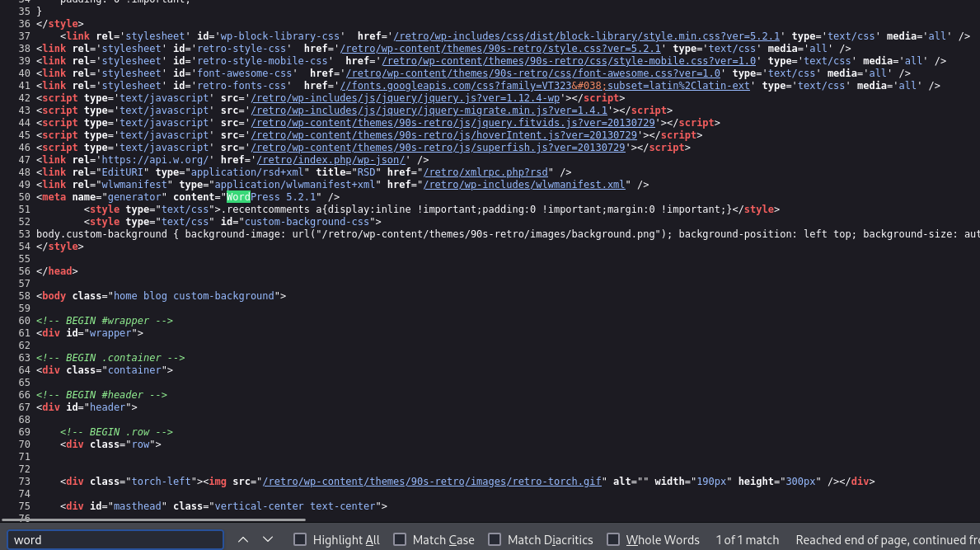Open the retro-torch.gif image link

pyautogui.click(x=432, y=482)
